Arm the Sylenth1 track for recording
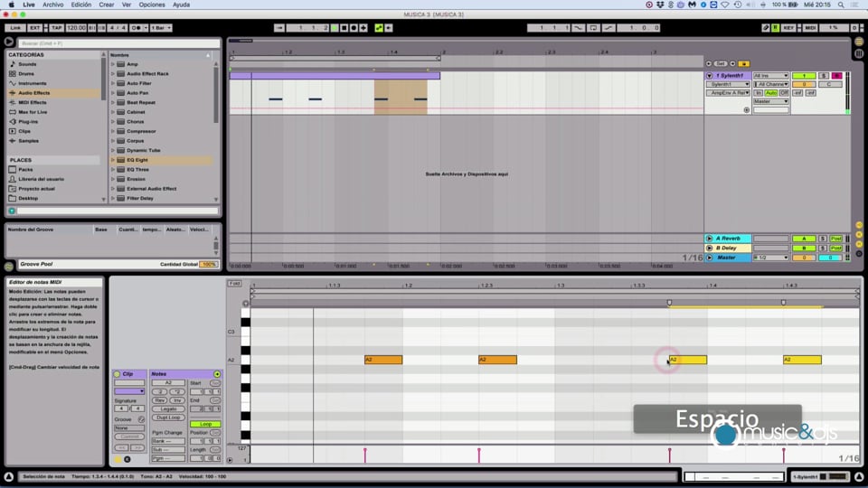Image resolution: width=868 pixels, height=488 pixels. 836,76
